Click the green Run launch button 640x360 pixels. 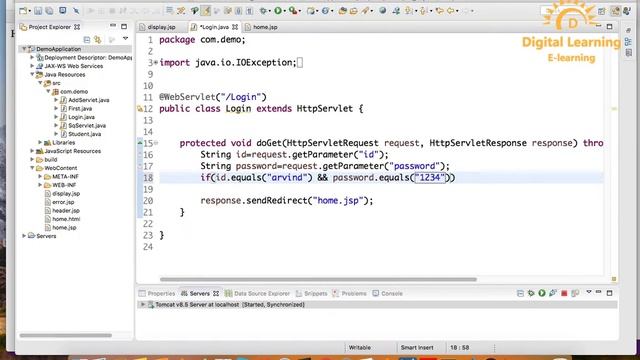click(x=278, y=11)
